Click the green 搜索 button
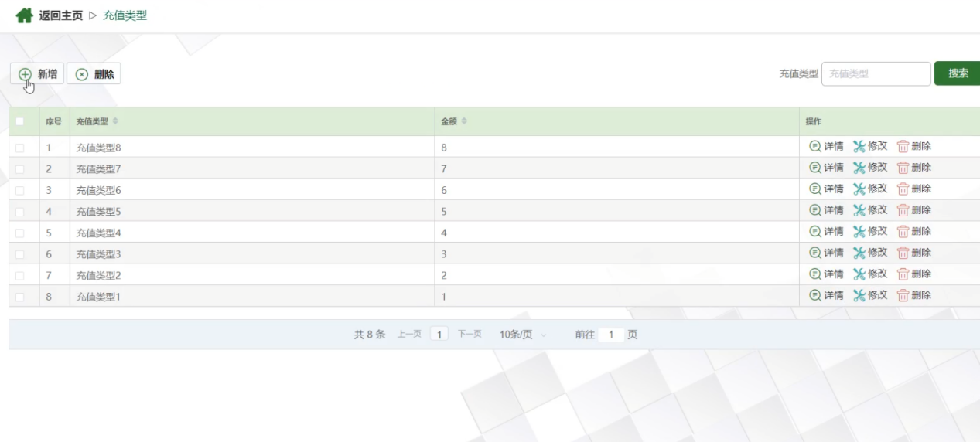 point(958,73)
